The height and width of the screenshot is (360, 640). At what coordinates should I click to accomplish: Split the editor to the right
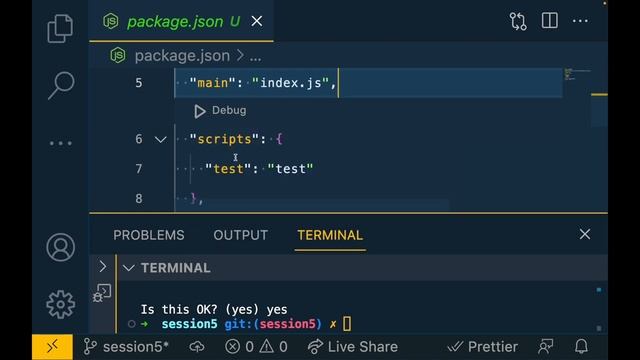549,20
